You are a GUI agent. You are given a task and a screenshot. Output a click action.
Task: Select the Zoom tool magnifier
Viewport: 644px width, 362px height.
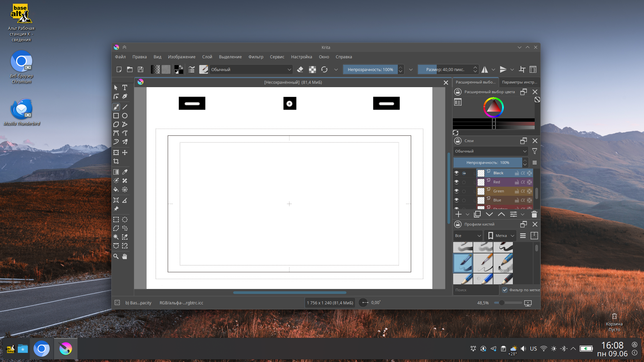(x=116, y=256)
